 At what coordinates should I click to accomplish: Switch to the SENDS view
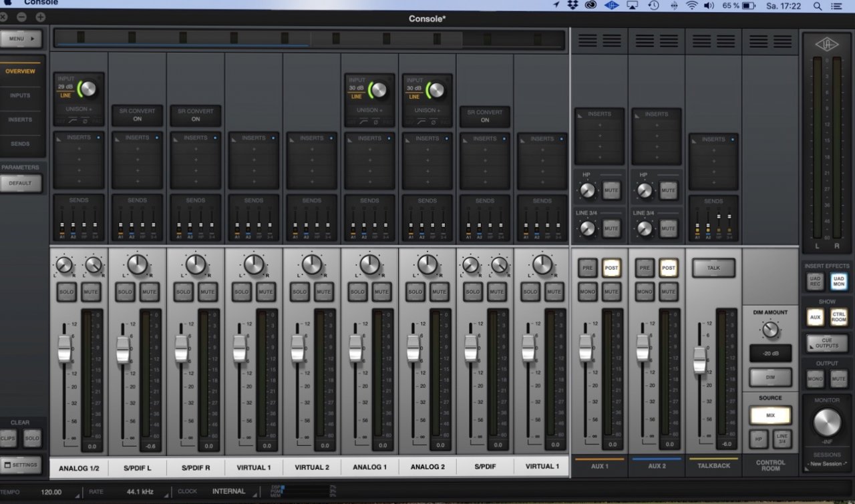(20, 144)
